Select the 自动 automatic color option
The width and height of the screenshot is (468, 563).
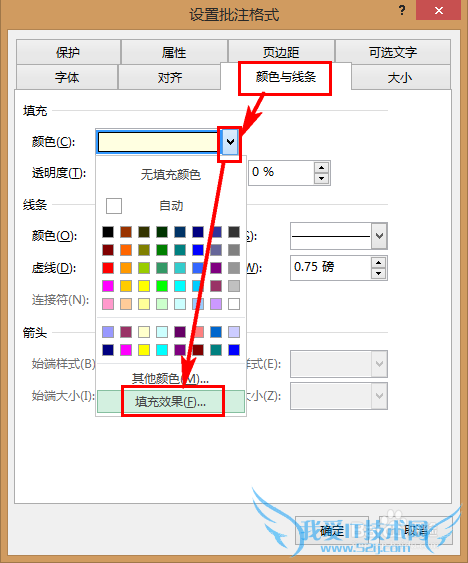tap(171, 206)
